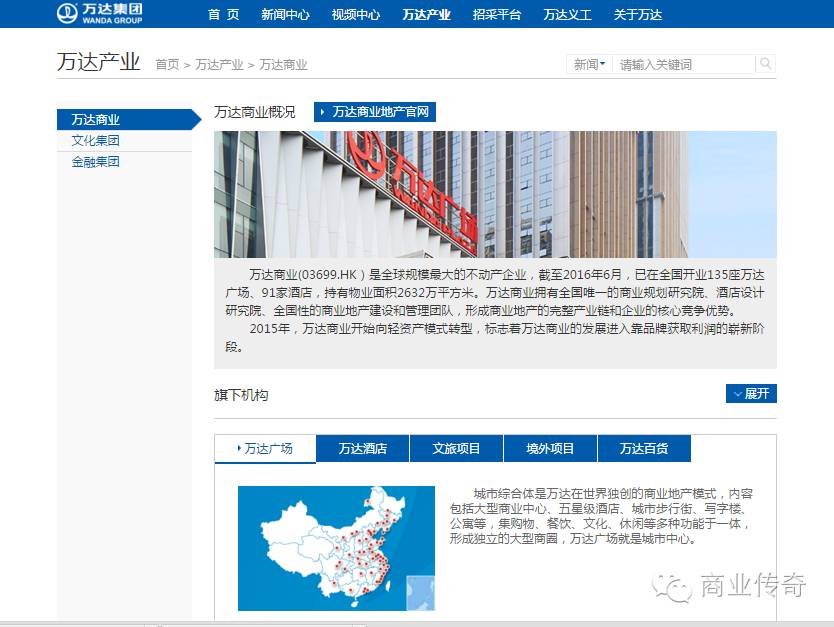
Task: Click the 万达商业概况 heading
Action: click(x=254, y=112)
